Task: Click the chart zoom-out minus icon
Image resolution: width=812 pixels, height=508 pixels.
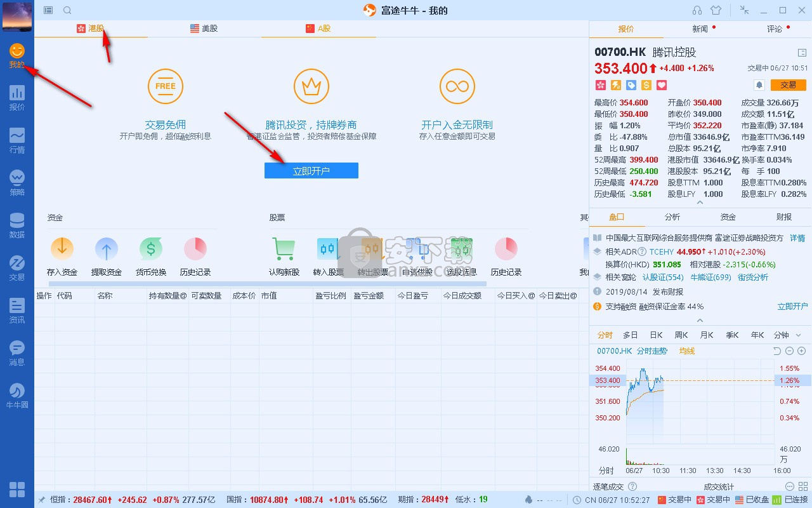Action: click(789, 351)
